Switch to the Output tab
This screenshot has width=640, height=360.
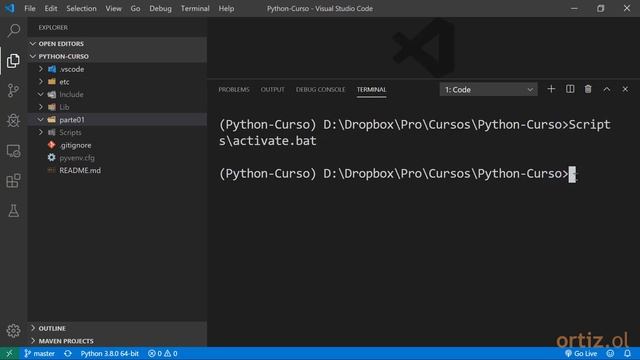[x=273, y=89]
